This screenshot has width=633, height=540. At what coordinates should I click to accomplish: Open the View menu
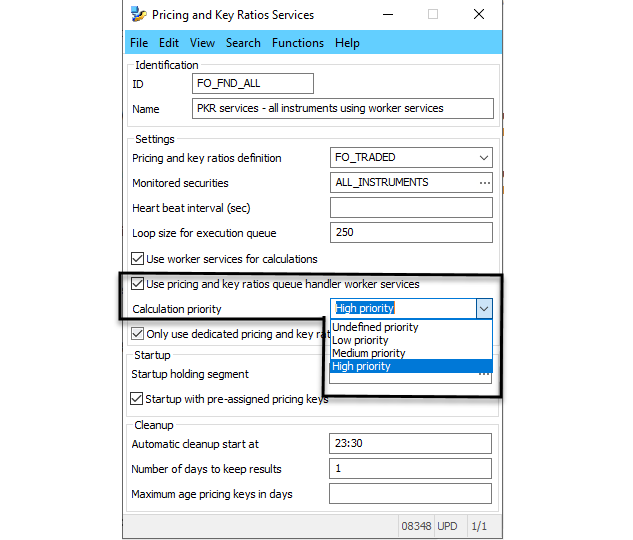[202, 43]
